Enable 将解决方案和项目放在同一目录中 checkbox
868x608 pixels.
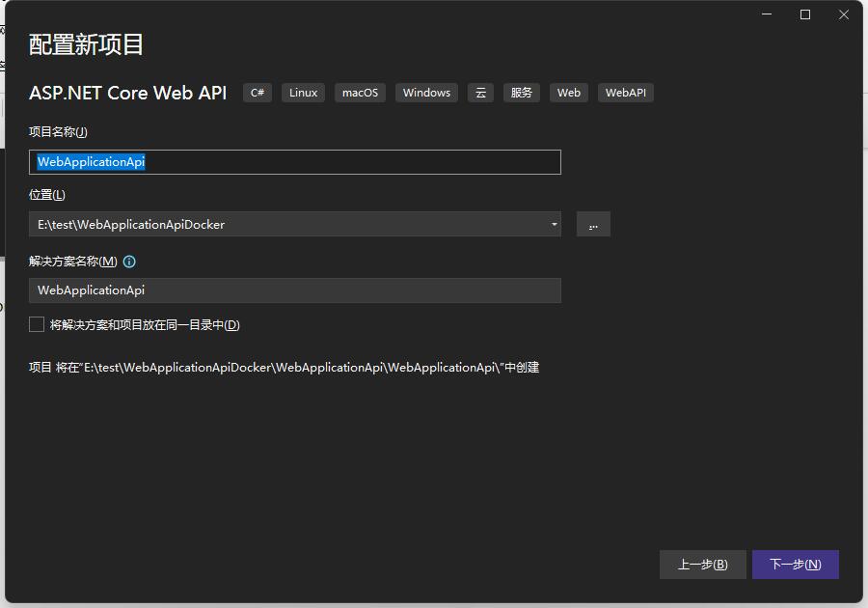point(37,325)
